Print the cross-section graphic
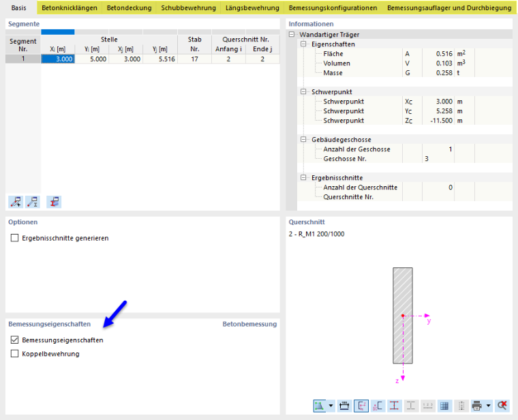518x420 pixels. (477, 406)
